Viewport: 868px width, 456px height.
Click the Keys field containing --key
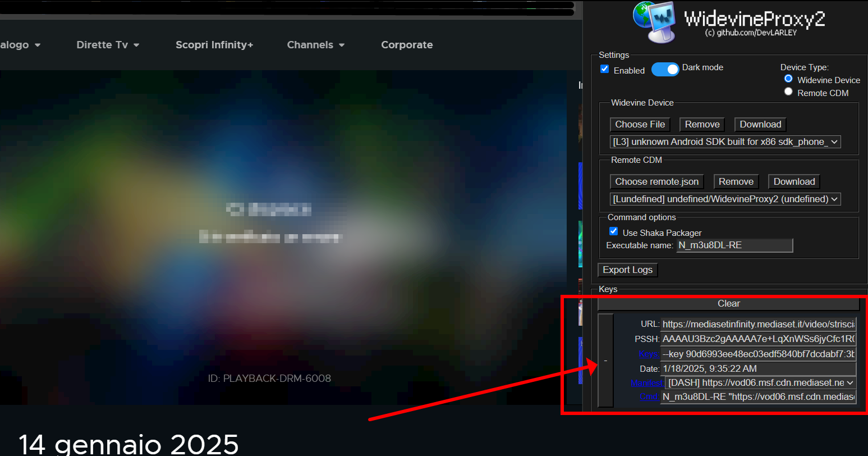tap(759, 354)
